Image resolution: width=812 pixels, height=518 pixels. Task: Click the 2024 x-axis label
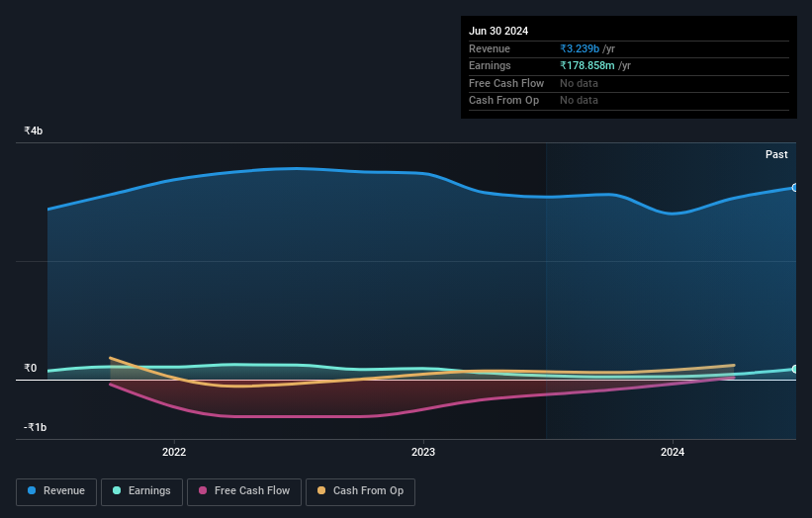pyautogui.click(x=673, y=452)
